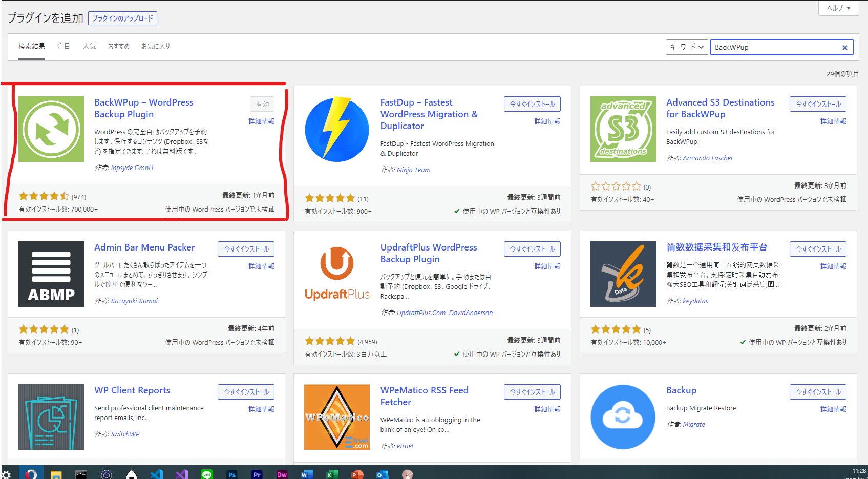Switch to the お気に入り tab
The image size is (868, 479).
pos(156,46)
